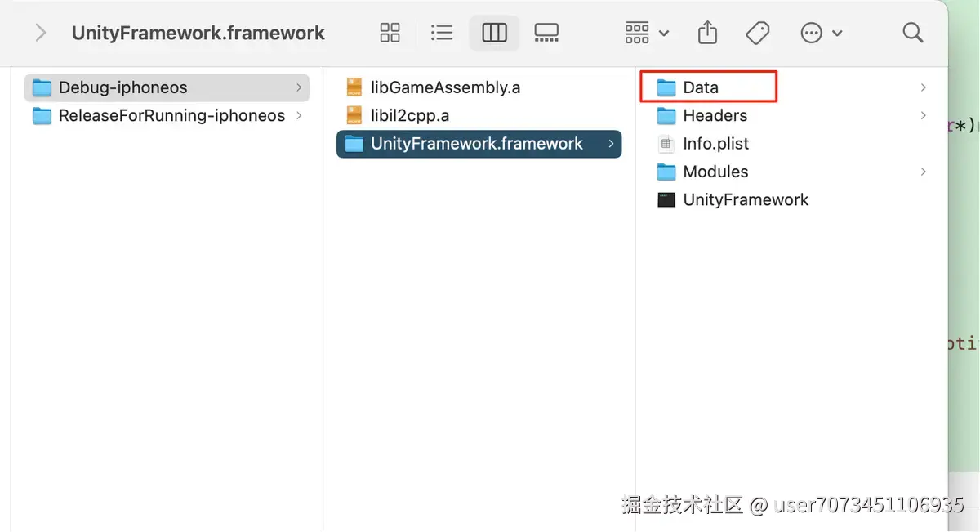Open the Modules folder
The width and height of the screenshot is (980, 532).
pos(715,172)
